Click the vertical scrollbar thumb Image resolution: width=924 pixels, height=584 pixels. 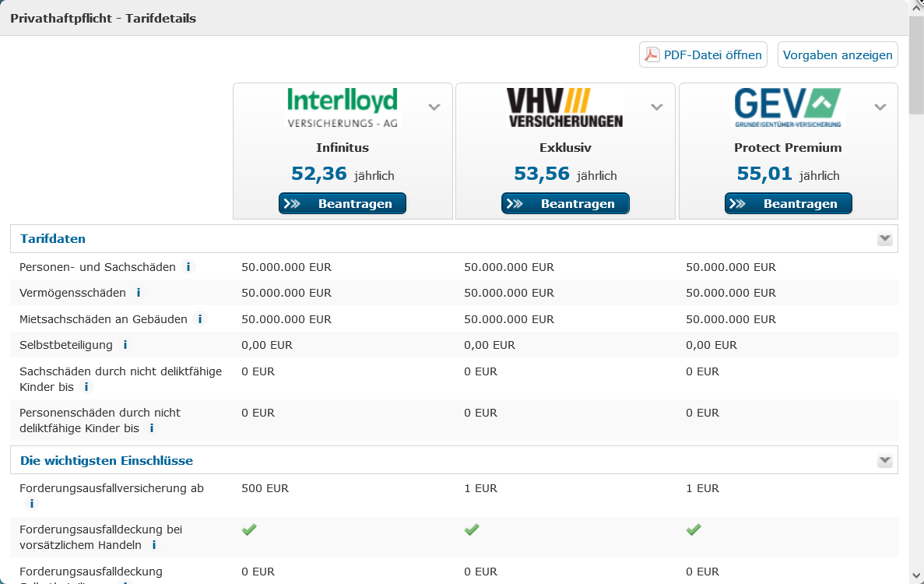[x=916, y=65]
